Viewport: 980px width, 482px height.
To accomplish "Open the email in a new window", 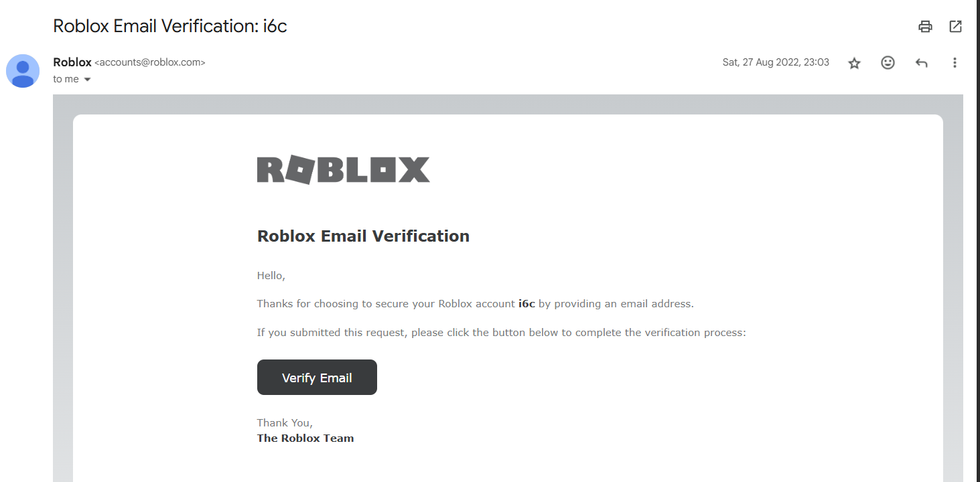I will pyautogui.click(x=955, y=27).
